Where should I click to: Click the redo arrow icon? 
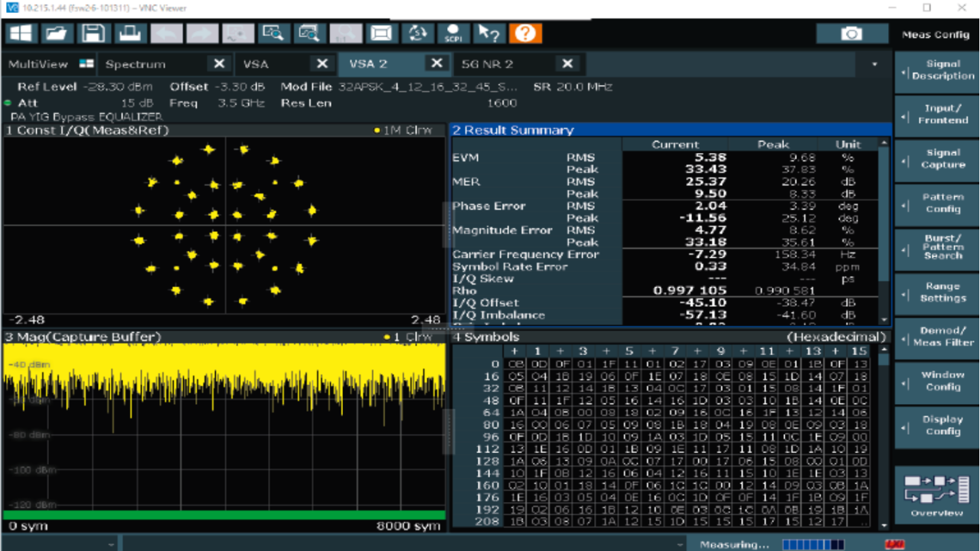201,33
